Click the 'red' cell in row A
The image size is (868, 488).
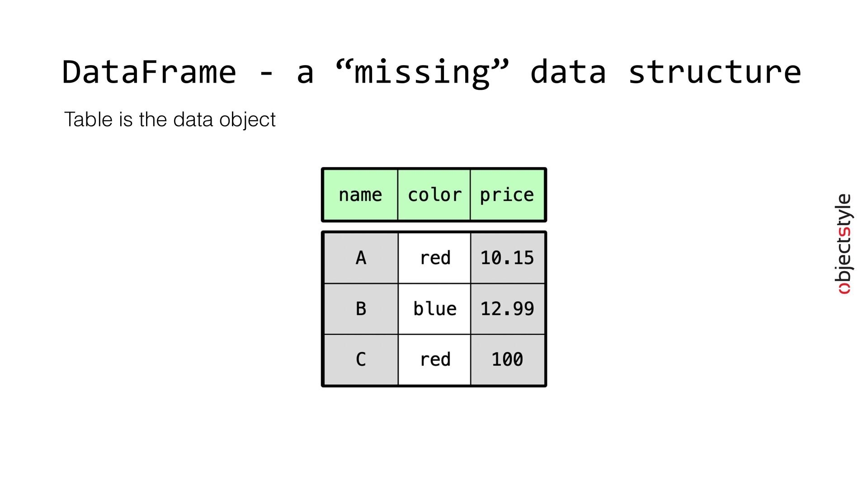point(434,258)
